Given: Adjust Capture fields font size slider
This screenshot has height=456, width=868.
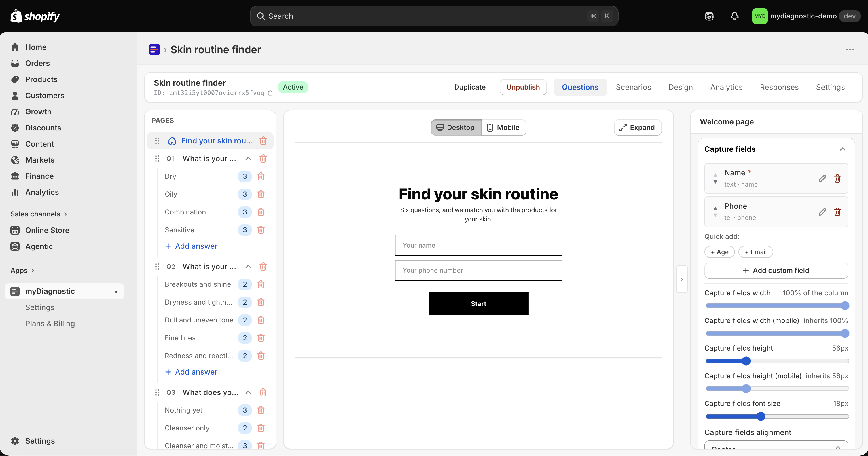Looking at the screenshot, I should click(761, 416).
